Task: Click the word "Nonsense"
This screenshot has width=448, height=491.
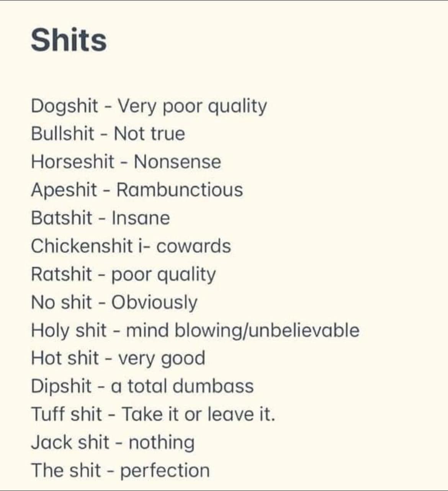Action: pyautogui.click(x=177, y=162)
